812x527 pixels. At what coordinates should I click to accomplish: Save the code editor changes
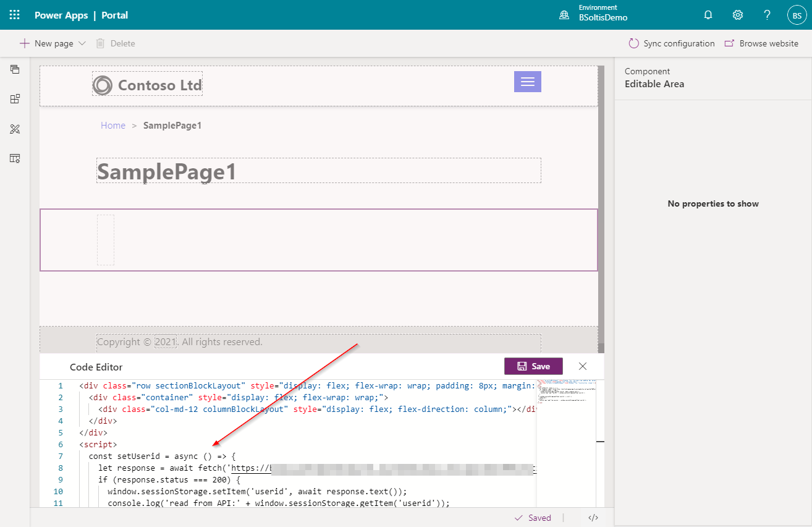tap(533, 366)
